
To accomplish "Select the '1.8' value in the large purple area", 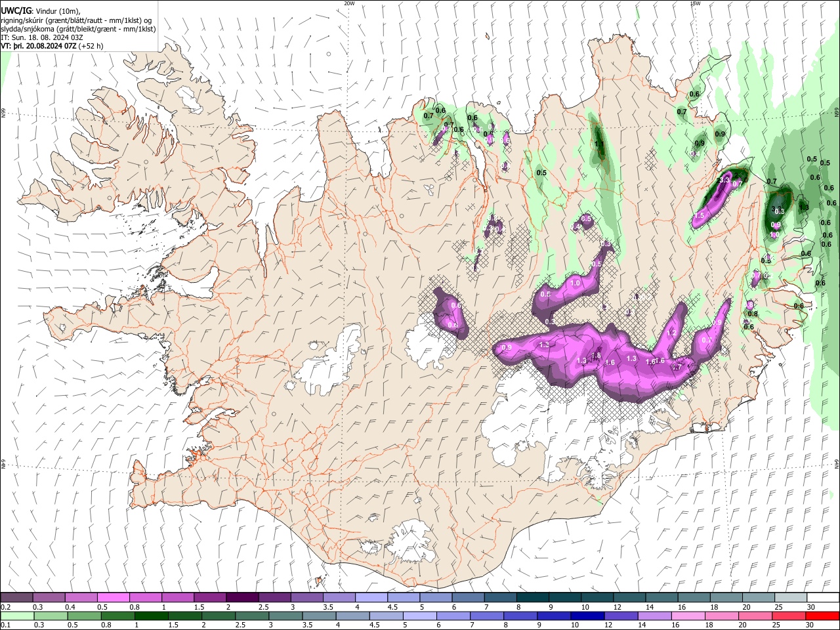I will [597, 356].
